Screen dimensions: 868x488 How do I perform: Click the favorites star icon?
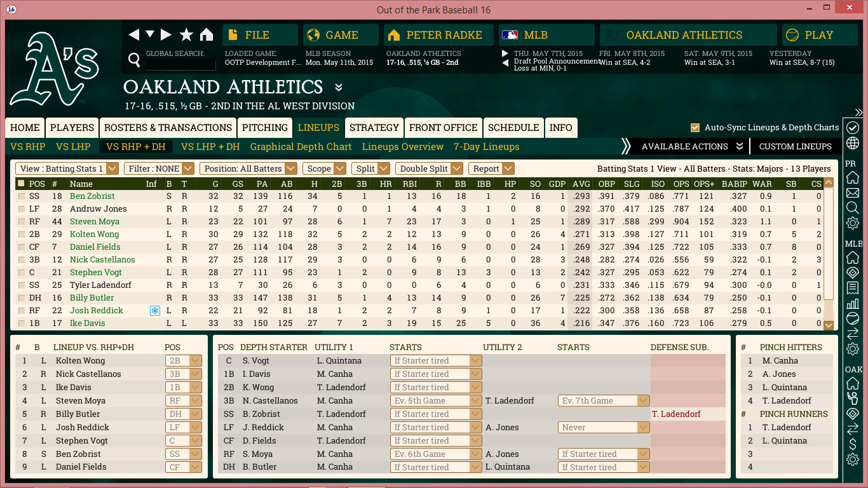pyautogui.click(x=186, y=35)
